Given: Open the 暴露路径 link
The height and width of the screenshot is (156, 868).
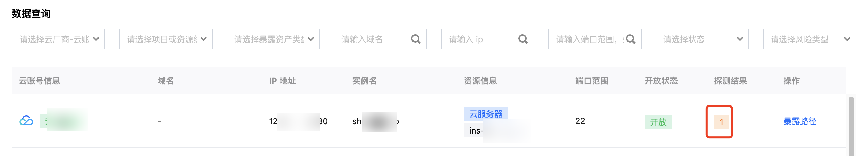Looking at the screenshot, I should (x=800, y=121).
